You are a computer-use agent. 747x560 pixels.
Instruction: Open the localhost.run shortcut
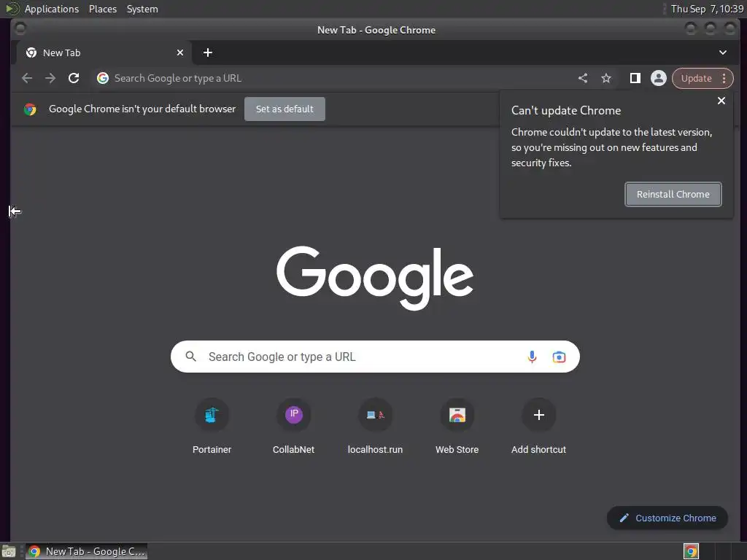coord(376,426)
